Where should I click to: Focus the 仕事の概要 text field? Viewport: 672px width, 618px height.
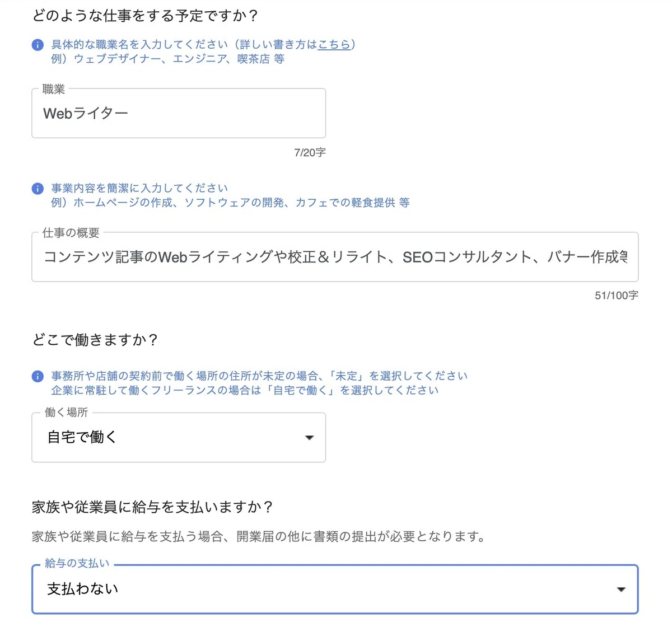(x=335, y=257)
